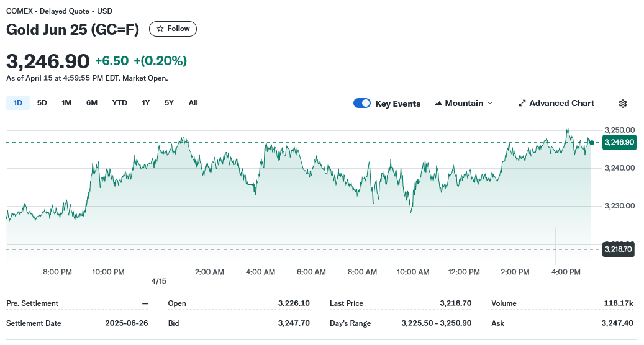Choose the 1Y range tab
Image resolution: width=644 pixels, height=345 pixels.
146,103
